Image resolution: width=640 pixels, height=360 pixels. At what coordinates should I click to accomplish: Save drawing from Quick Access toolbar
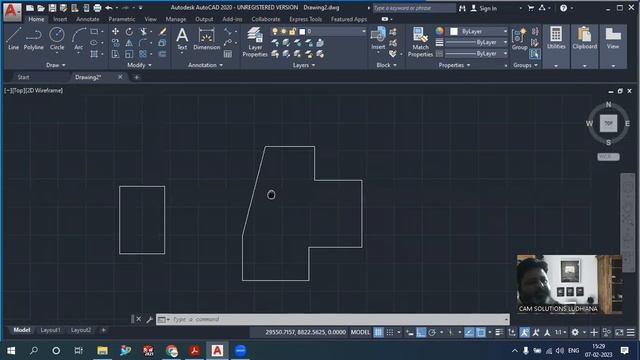(52, 8)
